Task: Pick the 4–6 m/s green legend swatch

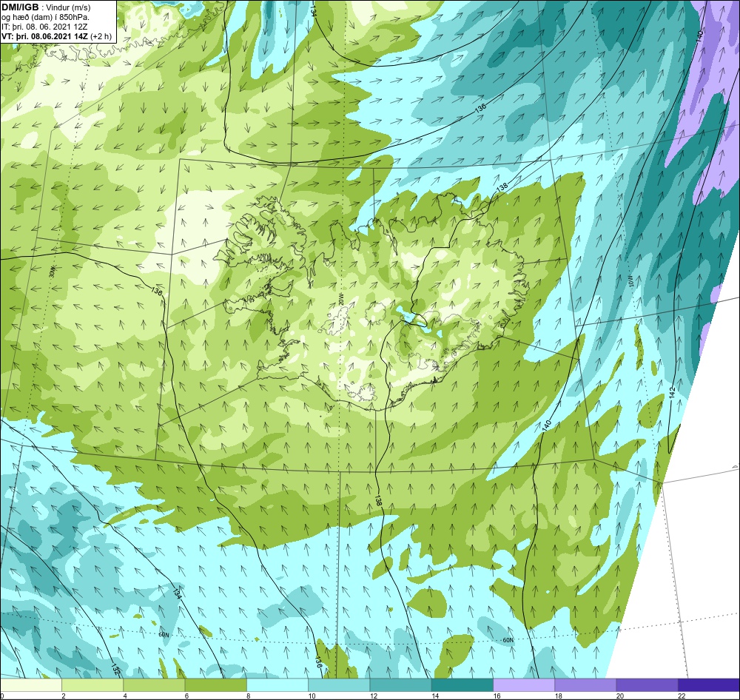Action: pyautogui.click(x=154, y=684)
